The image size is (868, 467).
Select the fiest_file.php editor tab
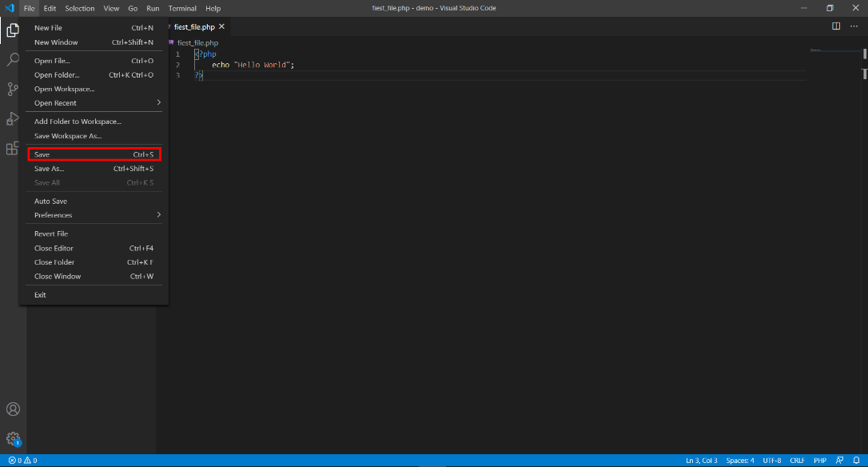pyautogui.click(x=194, y=26)
